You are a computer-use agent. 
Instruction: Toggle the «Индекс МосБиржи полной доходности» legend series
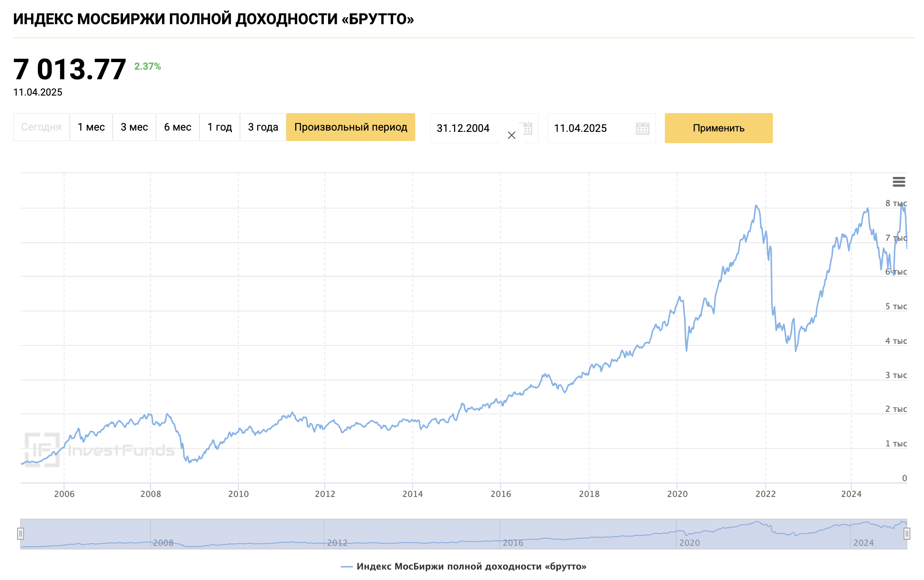(x=471, y=566)
